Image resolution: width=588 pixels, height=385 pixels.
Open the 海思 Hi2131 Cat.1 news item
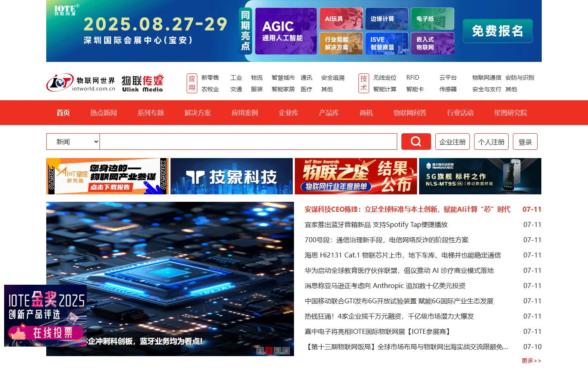tap(403, 255)
